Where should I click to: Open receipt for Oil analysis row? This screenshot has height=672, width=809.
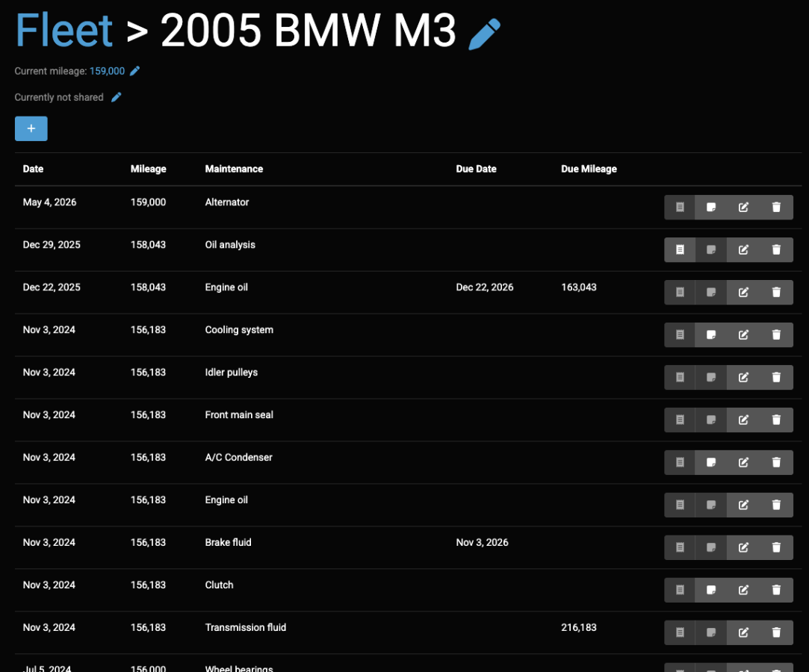coord(680,249)
